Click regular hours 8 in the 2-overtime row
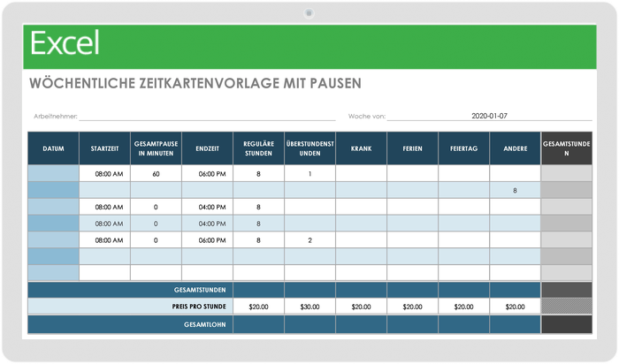 258,239
